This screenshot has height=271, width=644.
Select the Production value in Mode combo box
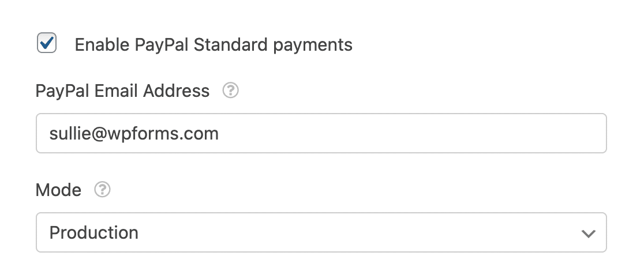pos(321,232)
